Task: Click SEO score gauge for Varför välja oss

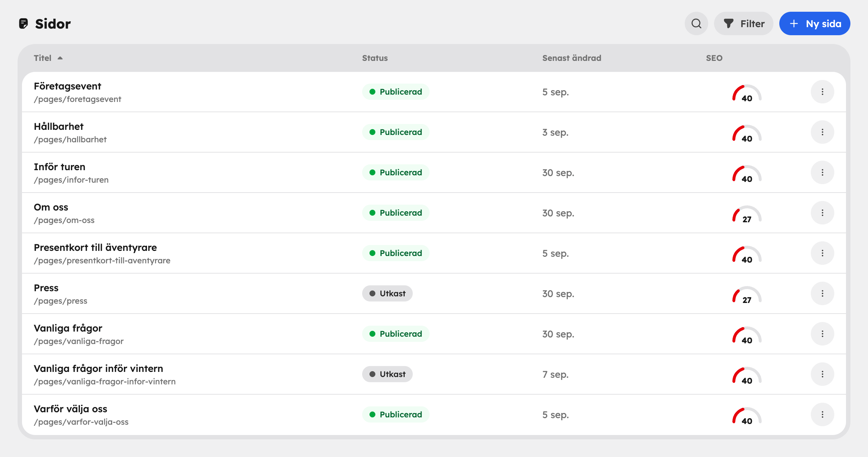Action: (x=747, y=416)
